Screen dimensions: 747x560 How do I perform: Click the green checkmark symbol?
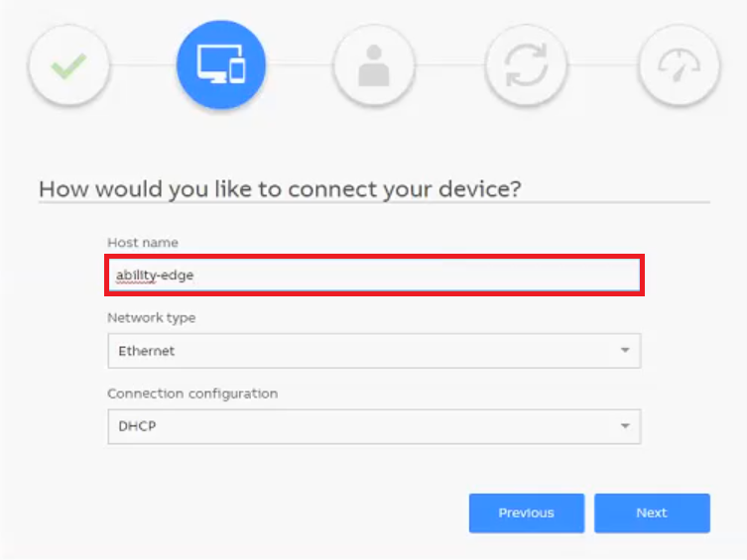[68, 65]
